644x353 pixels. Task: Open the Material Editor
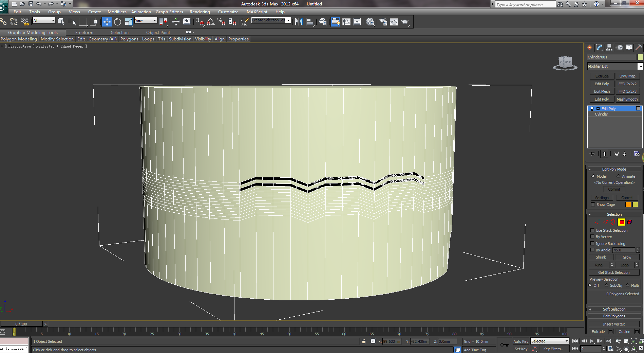tap(370, 22)
